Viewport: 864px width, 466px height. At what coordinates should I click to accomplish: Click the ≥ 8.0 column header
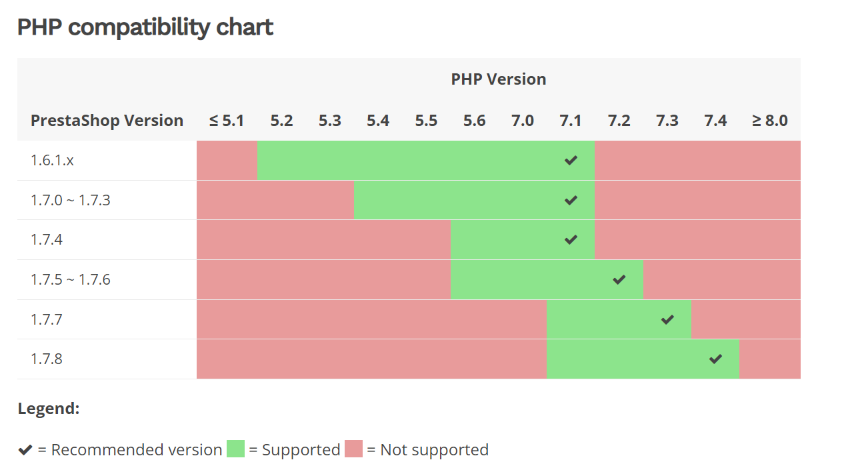click(770, 121)
